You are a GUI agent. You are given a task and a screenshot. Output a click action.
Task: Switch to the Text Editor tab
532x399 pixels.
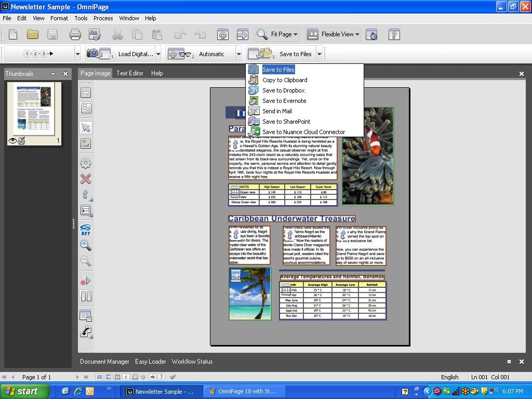click(x=129, y=73)
